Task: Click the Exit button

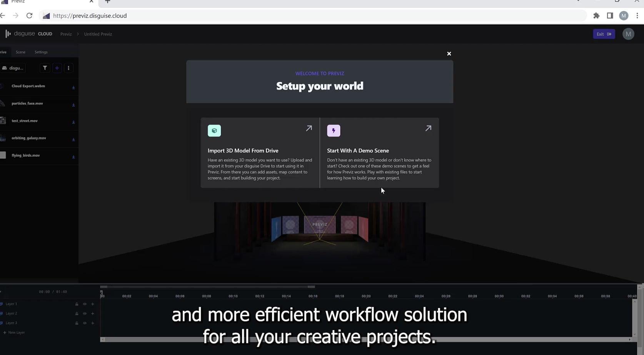Action: pos(604,34)
